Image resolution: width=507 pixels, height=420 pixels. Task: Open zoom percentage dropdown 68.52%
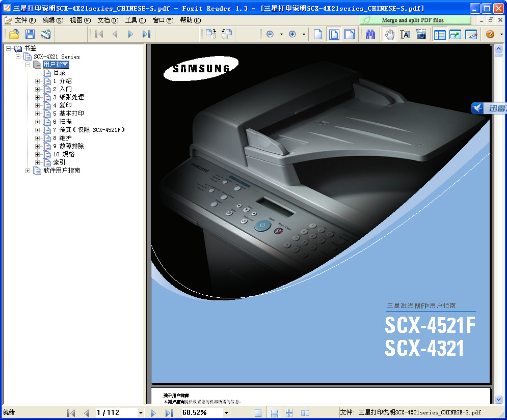226,412
